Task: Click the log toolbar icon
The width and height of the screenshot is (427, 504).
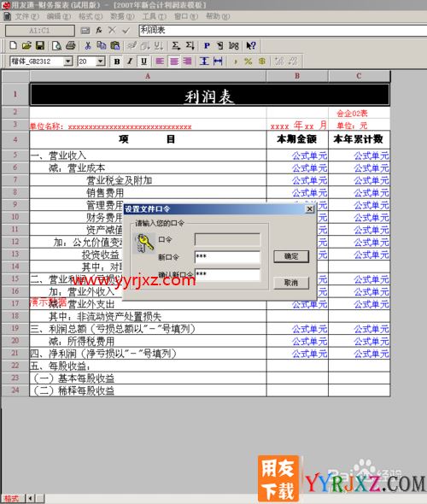Action: 234,45
